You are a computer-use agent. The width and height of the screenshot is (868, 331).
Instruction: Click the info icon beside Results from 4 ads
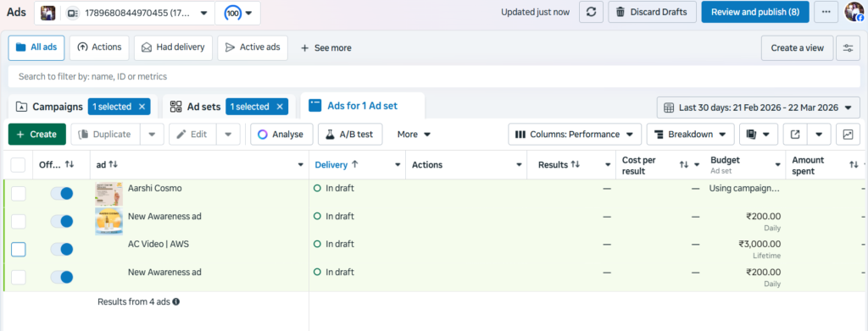tap(176, 301)
